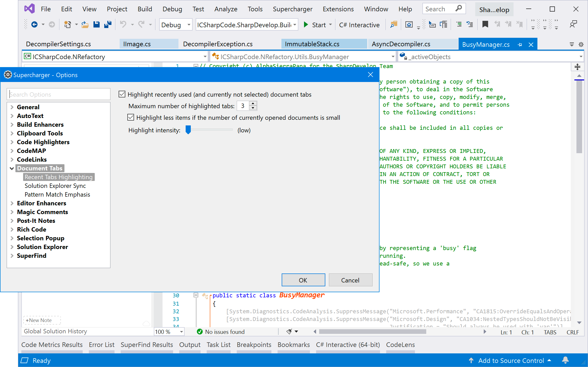The image size is (588, 367).
Task: Select Solution Explorer Sync tree item
Action: click(55, 186)
